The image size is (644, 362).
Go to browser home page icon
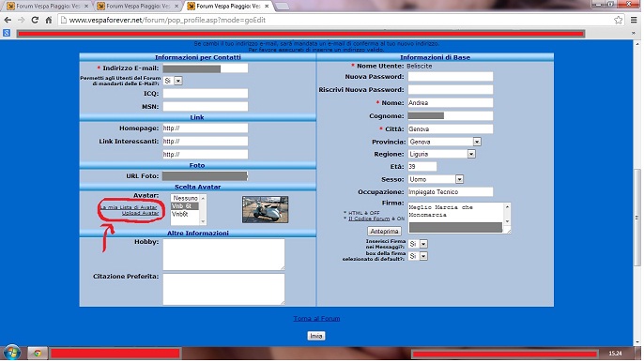(x=49, y=20)
